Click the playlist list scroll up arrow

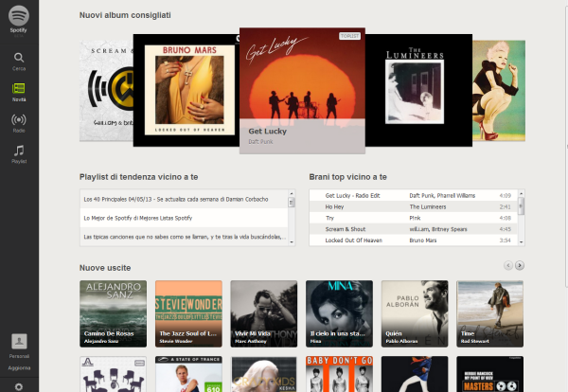[x=292, y=193]
